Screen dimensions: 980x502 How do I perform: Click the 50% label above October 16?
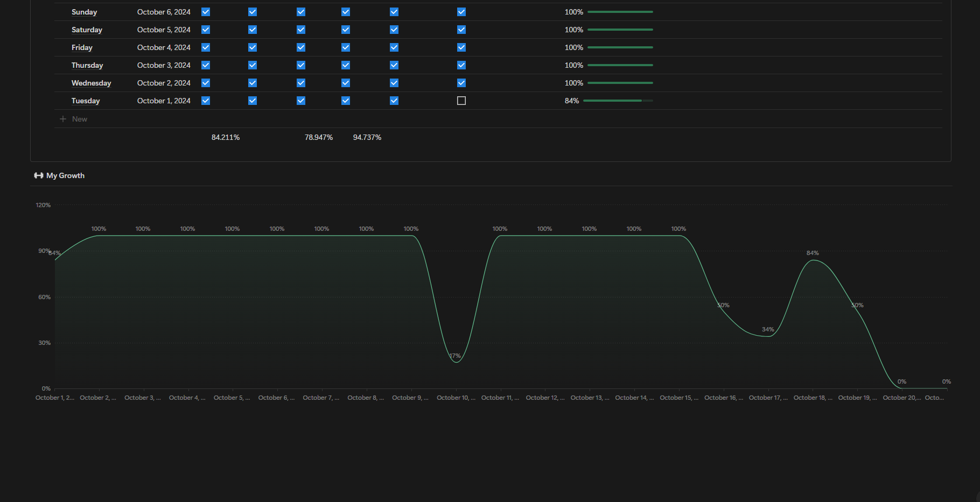[723, 305]
